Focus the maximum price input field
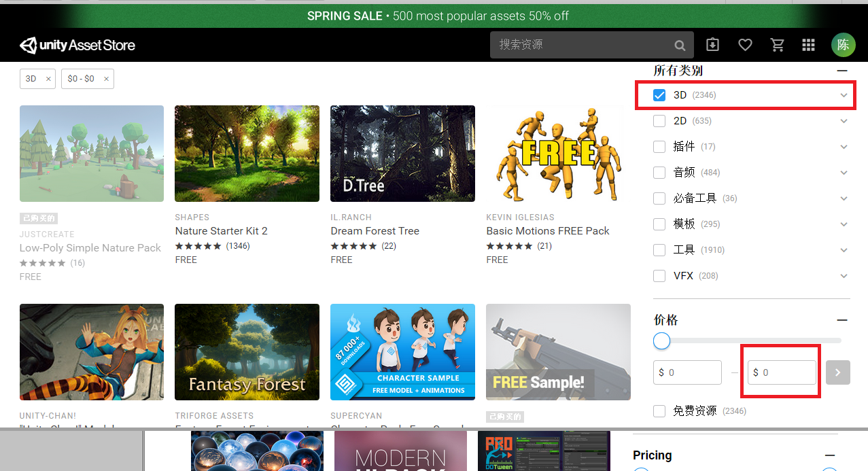The image size is (868, 471). (782, 372)
